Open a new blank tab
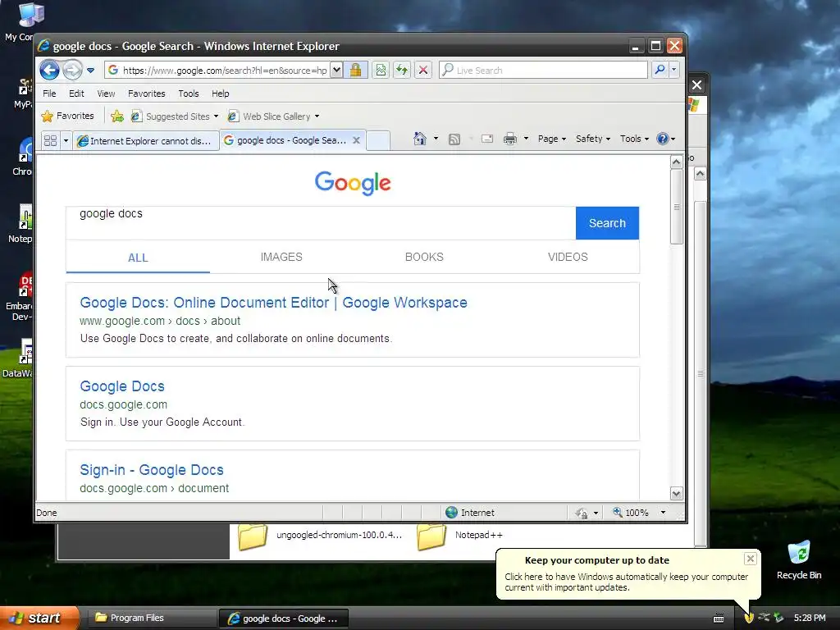840x630 pixels. (378, 140)
